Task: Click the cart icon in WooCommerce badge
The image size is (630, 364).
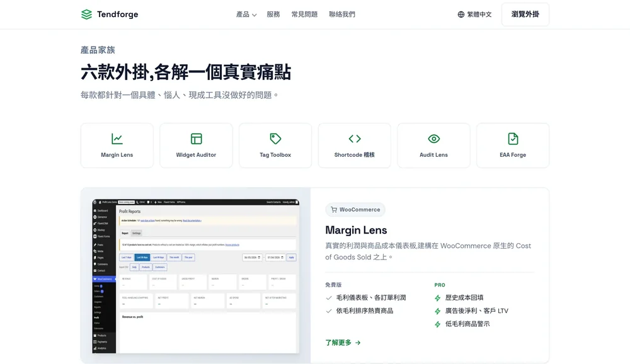Action: point(334,210)
